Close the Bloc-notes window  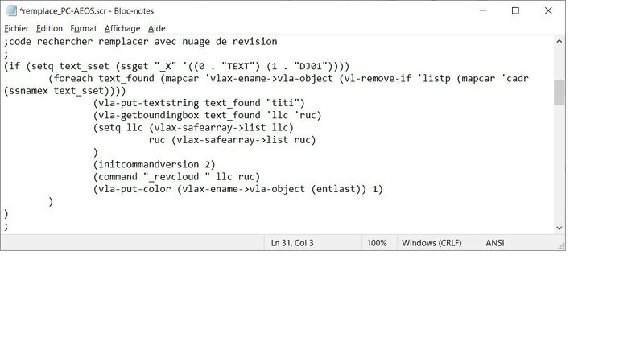coord(552,10)
